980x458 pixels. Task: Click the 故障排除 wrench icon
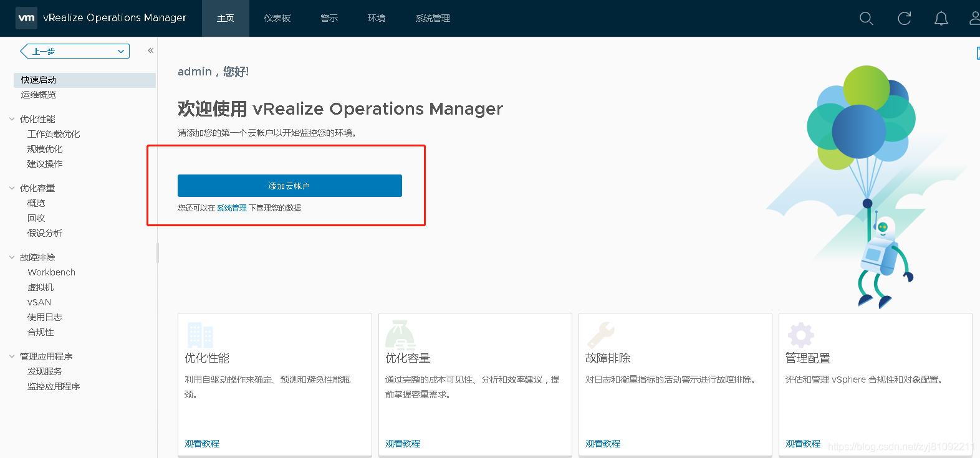(600, 335)
